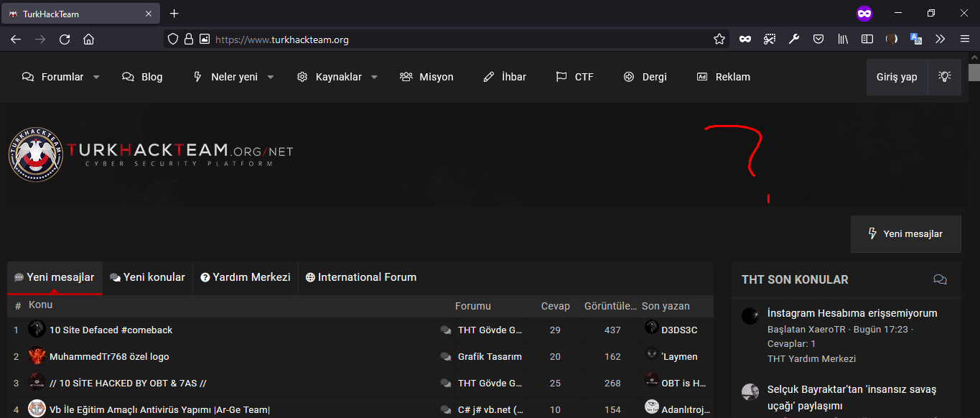Screen dimensions: 980x418
Task: Take a screenshot with scissors icon
Action: [x=770, y=40]
